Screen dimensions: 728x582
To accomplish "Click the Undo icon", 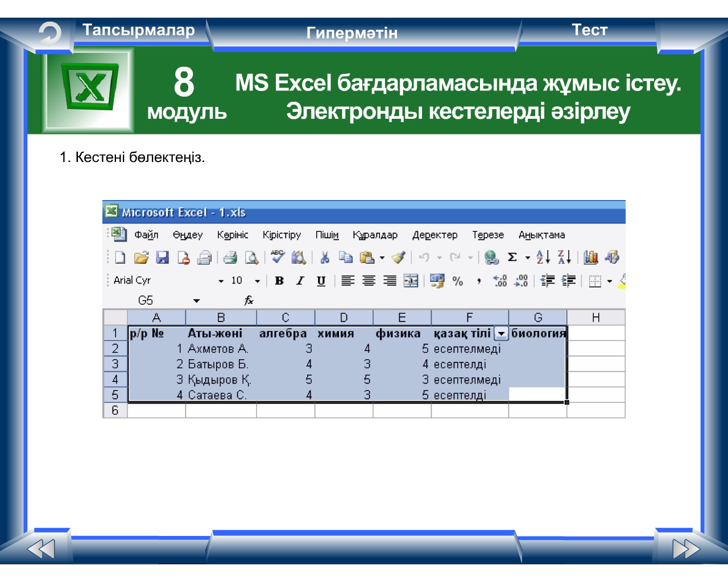I will pyautogui.click(x=424, y=257).
